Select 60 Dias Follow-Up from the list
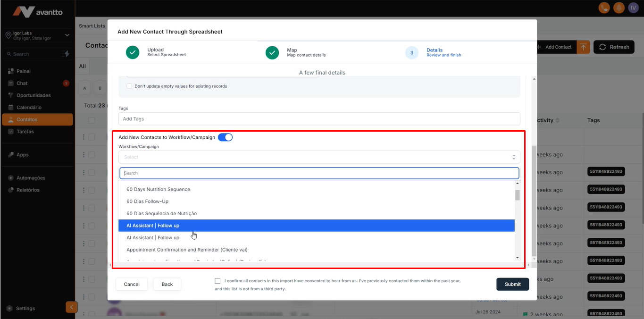The image size is (644, 319). pyautogui.click(x=147, y=201)
